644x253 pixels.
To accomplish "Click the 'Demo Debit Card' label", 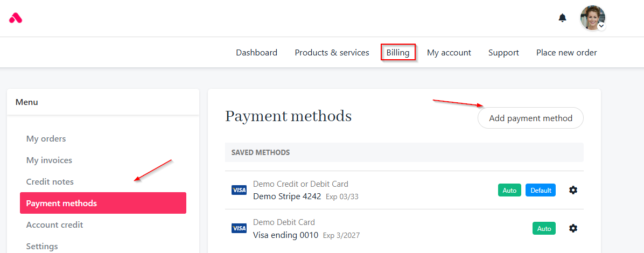I will coord(284,222).
